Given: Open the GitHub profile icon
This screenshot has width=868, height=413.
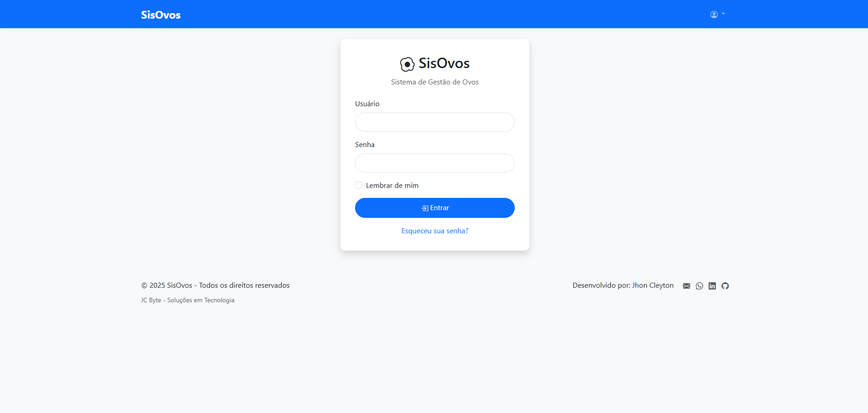Looking at the screenshot, I should tap(725, 286).
